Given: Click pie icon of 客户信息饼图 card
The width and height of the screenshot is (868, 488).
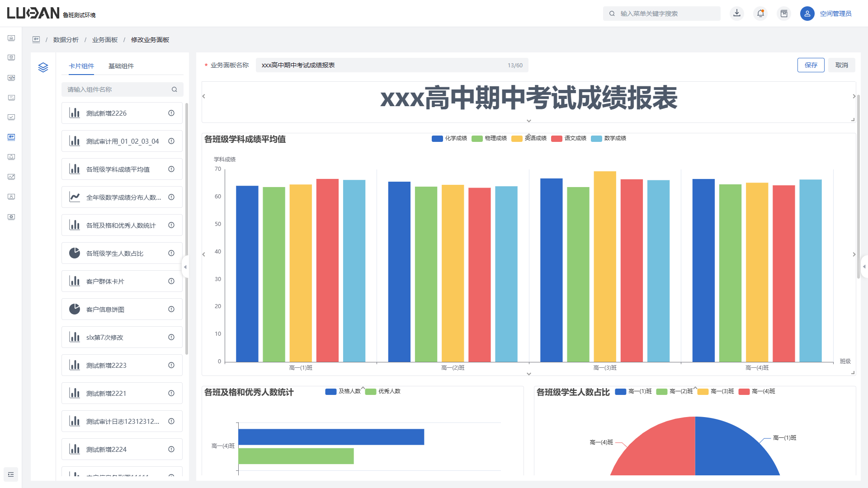Looking at the screenshot, I should [x=75, y=309].
